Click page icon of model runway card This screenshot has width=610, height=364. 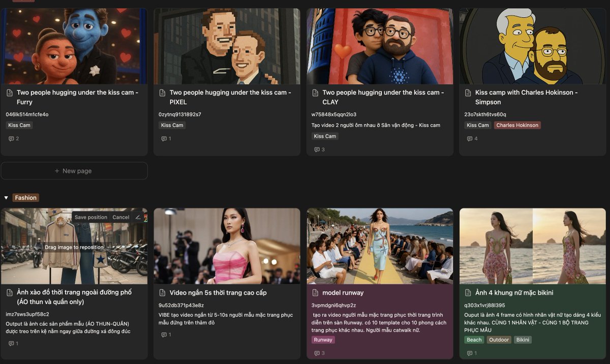click(x=316, y=293)
